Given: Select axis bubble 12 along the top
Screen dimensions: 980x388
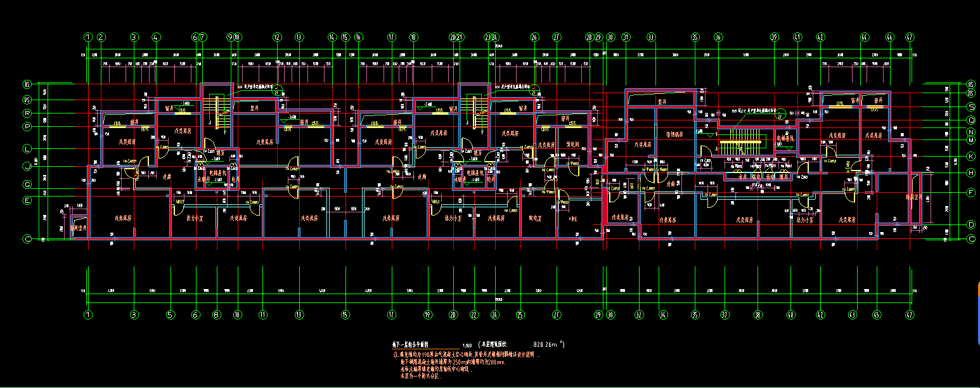Looking at the screenshot, I should 277,37.
